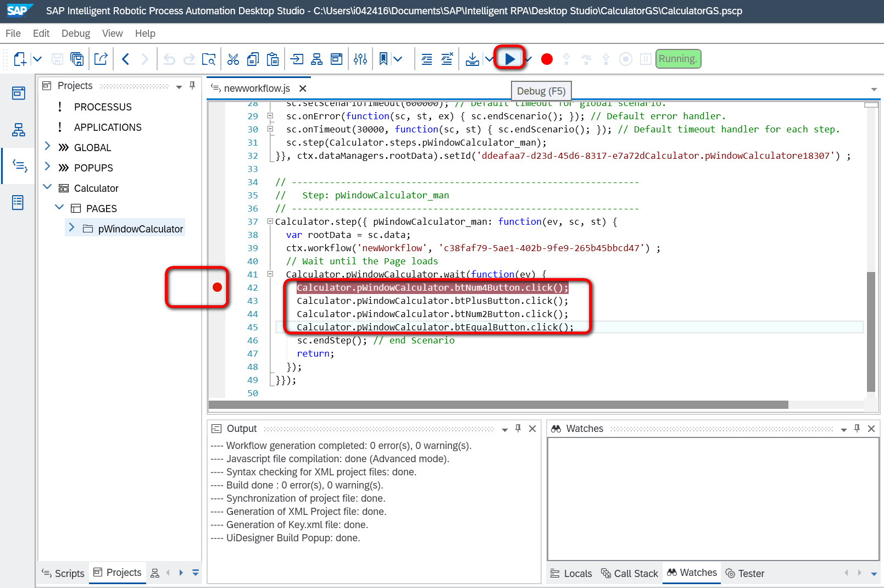
Task: Open the bookmark dropdown arrow
Action: point(398,59)
